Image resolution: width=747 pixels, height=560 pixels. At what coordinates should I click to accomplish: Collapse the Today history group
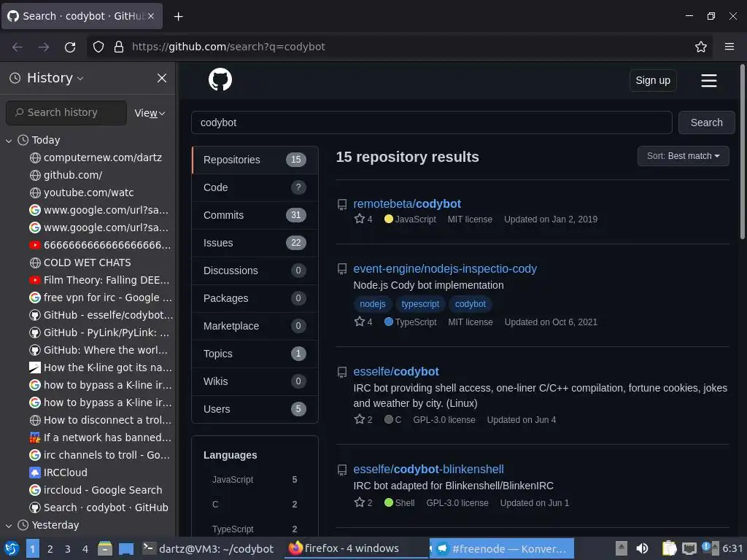tap(9, 141)
